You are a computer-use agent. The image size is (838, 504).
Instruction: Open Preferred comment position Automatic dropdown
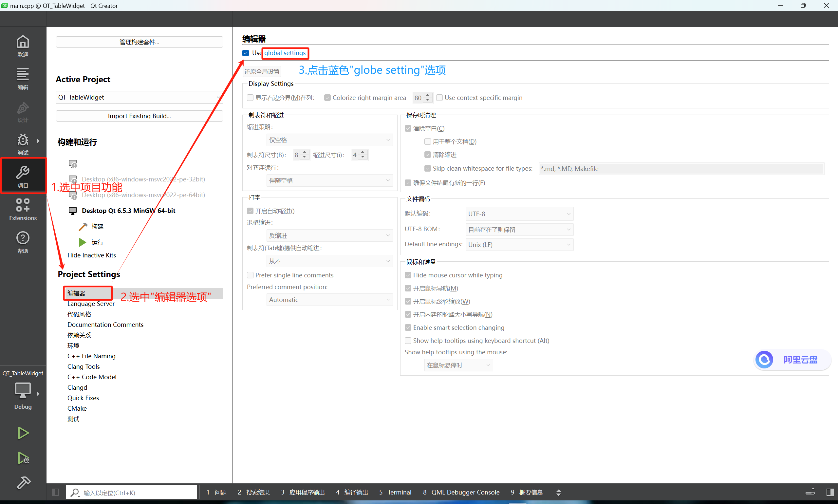click(329, 300)
